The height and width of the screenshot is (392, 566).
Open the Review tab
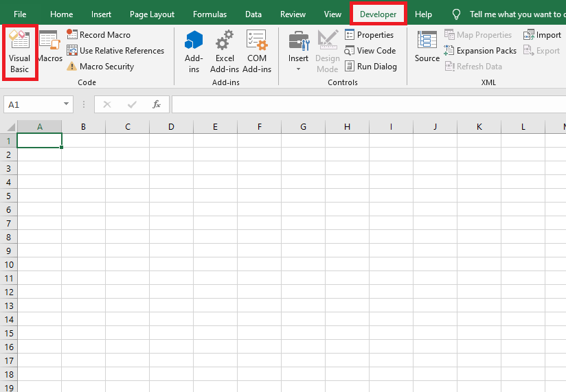point(293,14)
